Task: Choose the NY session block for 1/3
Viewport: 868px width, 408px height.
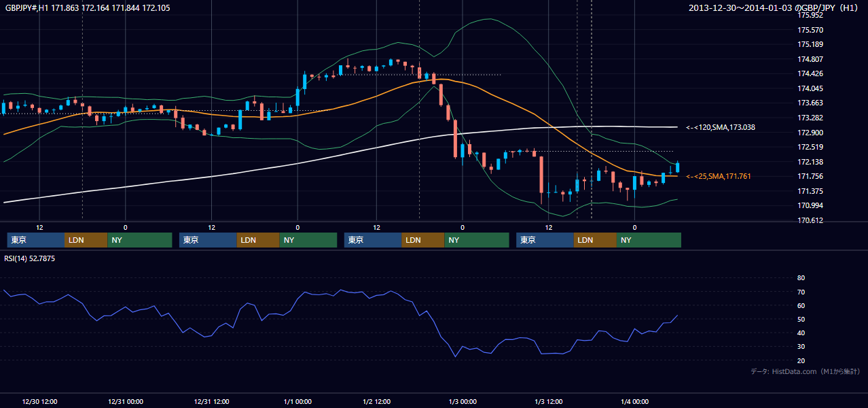Action: click(649, 240)
